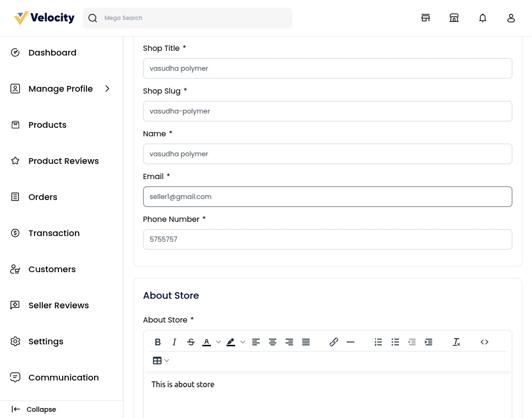Focus the Phone Number field

(327, 239)
